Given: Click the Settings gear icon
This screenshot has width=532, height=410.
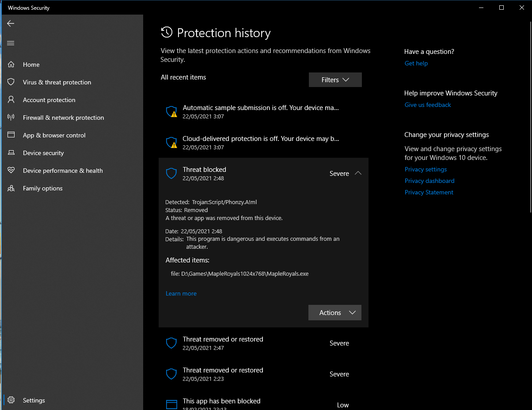Looking at the screenshot, I should [11, 400].
